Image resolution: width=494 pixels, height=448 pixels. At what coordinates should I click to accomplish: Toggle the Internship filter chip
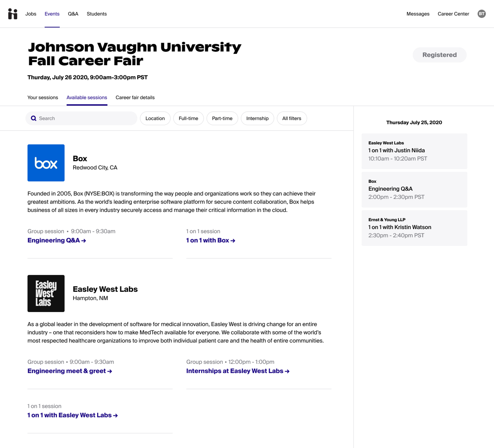257,119
